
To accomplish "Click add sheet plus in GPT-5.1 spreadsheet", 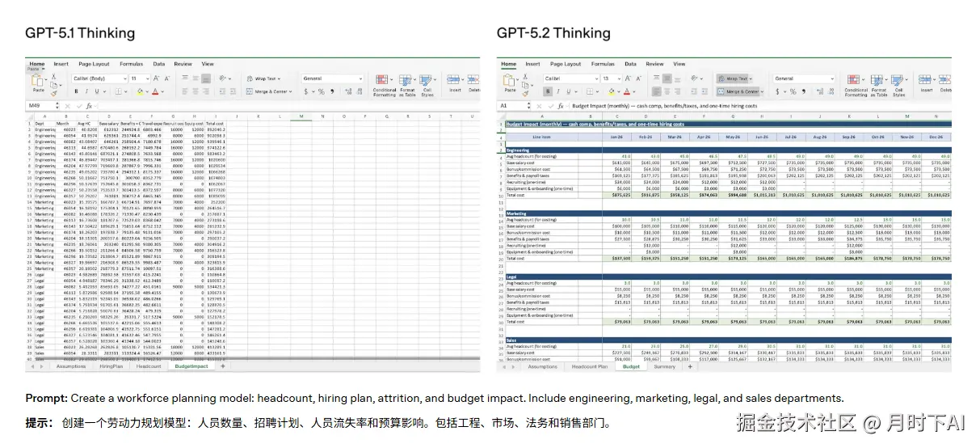I will click(x=223, y=366).
